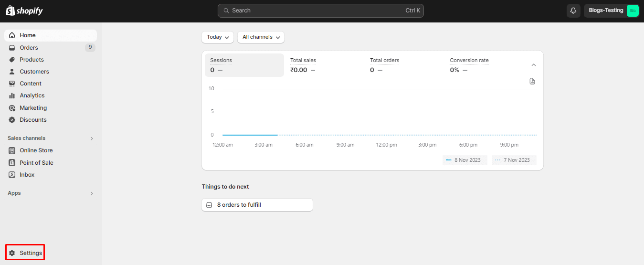The width and height of the screenshot is (644, 265).
Task: Open Settings with the gear icon
Action: pos(25,253)
